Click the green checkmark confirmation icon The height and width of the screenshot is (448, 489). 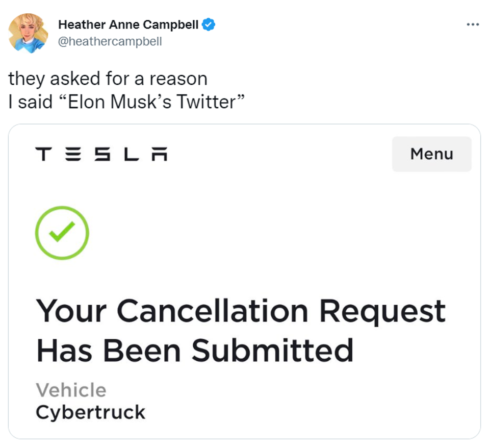tap(62, 232)
